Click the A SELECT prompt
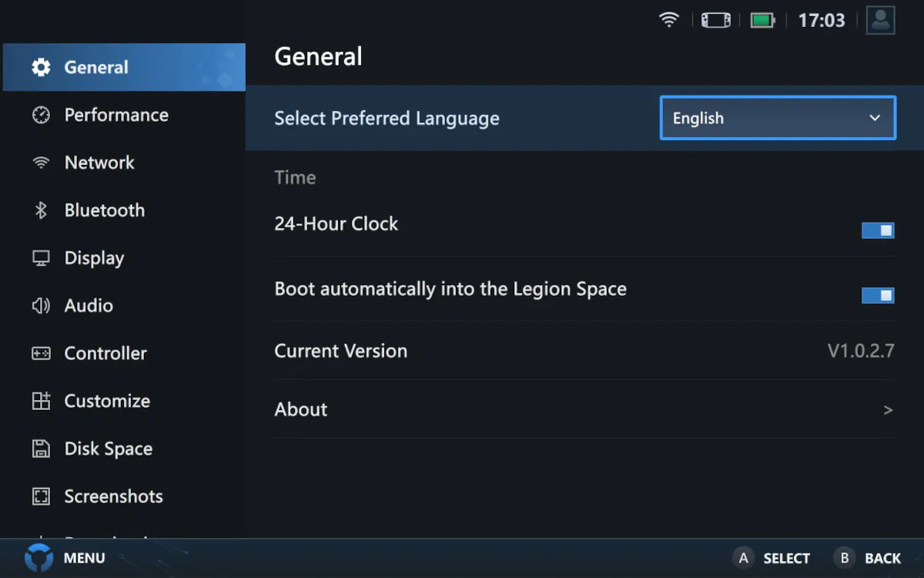This screenshot has height=578, width=924. tap(772, 559)
